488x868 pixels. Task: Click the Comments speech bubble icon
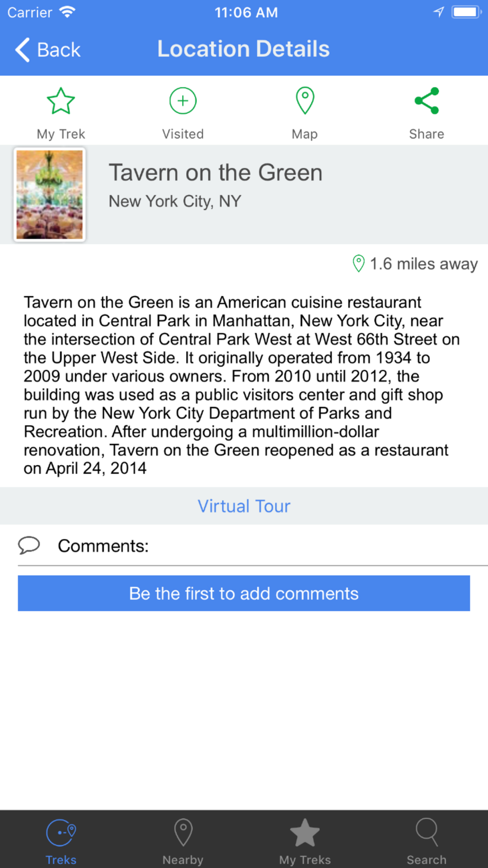click(29, 545)
